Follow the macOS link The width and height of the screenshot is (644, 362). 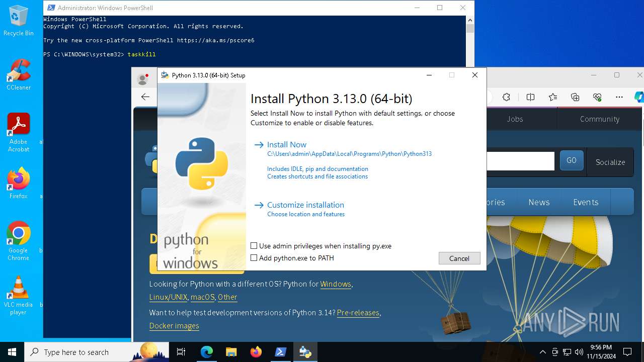tap(203, 297)
